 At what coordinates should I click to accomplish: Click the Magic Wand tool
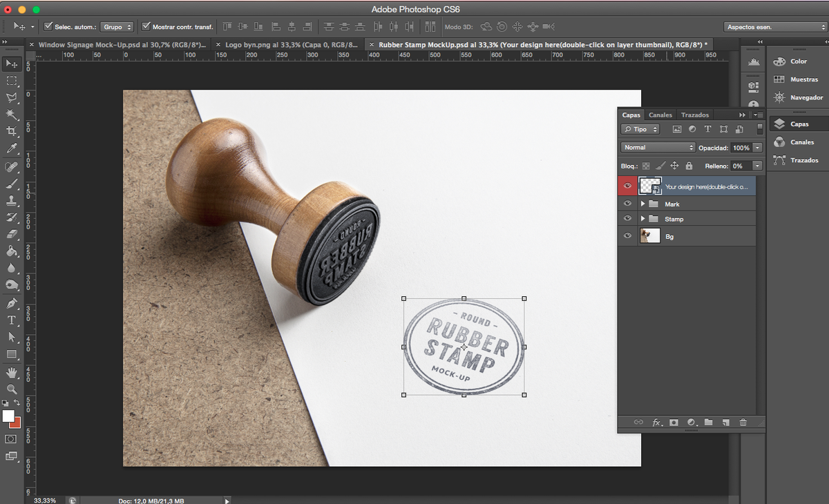12,114
